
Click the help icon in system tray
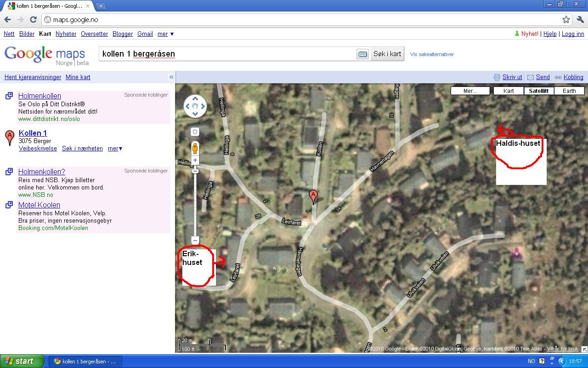[542, 362]
